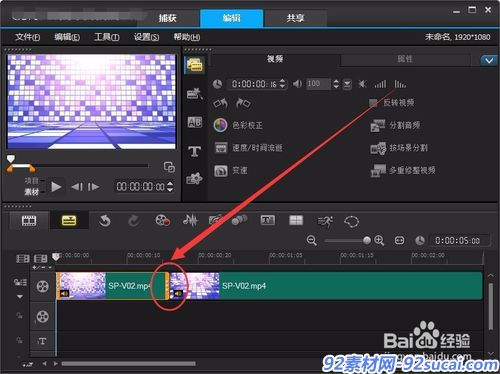Viewport: 500px width, 374px height.
Task: Open 多重修整视频 multi-trim video
Action: [x=403, y=171]
